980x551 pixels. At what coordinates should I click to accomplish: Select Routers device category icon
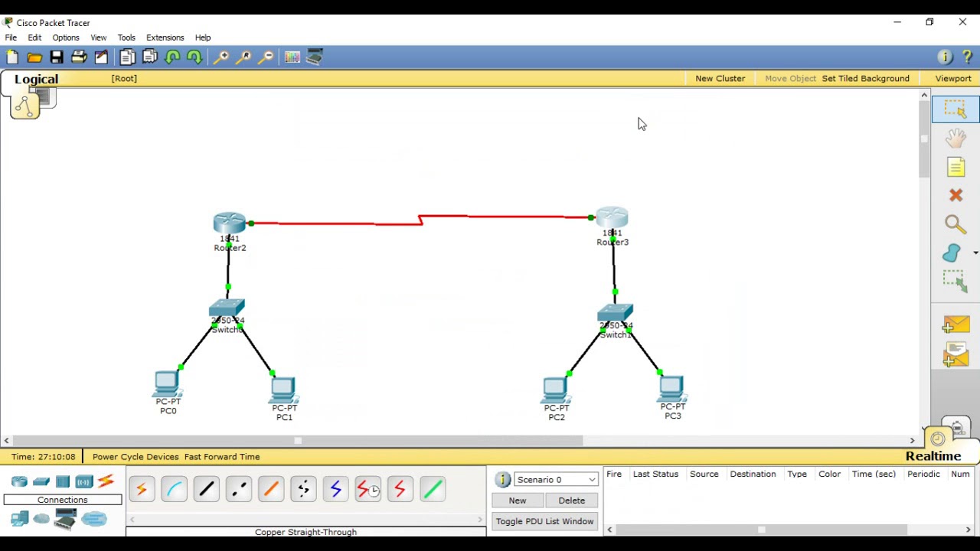coord(19,481)
